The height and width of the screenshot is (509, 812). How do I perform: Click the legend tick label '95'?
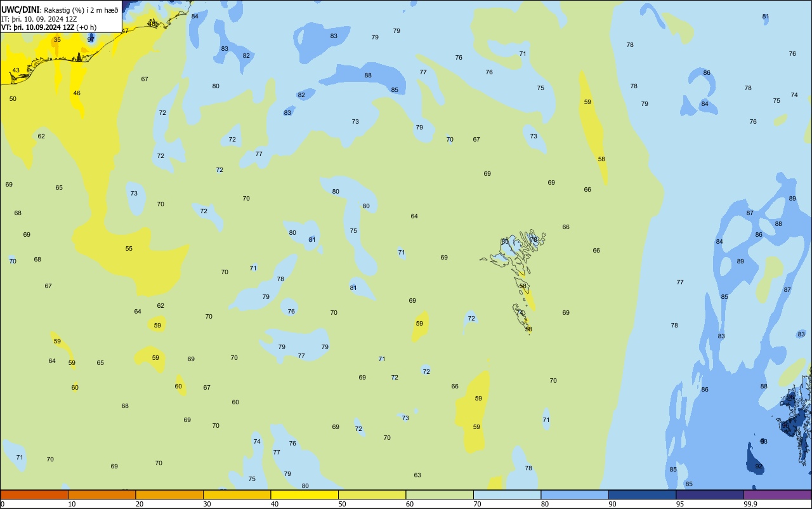coord(680,504)
